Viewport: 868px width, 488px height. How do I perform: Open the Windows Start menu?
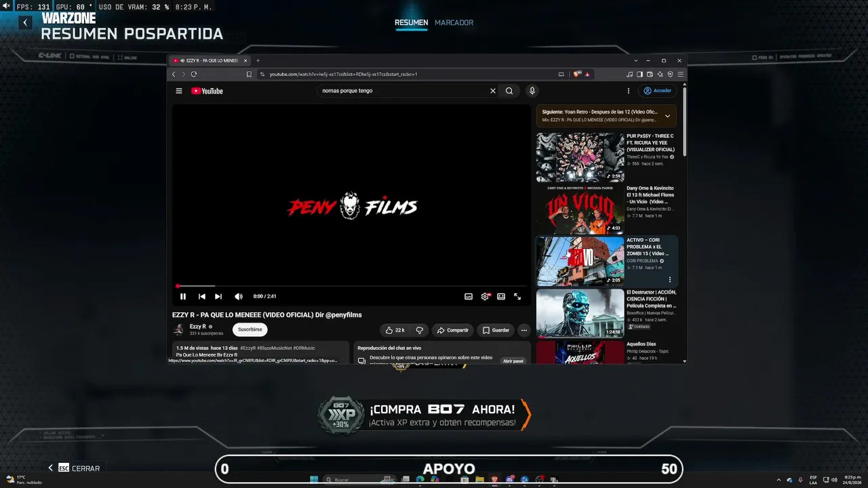click(314, 480)
